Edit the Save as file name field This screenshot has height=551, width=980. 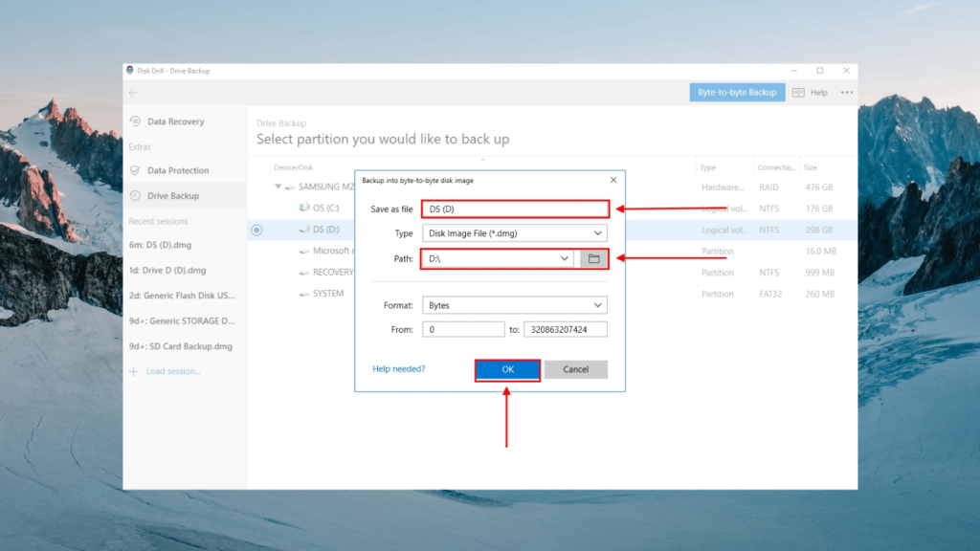coord(515,209)
